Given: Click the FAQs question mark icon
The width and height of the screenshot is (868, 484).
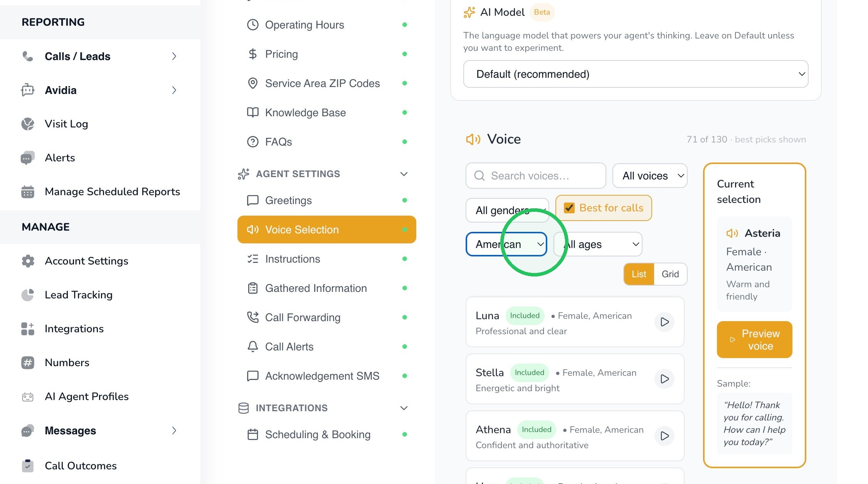Looking at the screenshot, I should (x=253, y=142).
